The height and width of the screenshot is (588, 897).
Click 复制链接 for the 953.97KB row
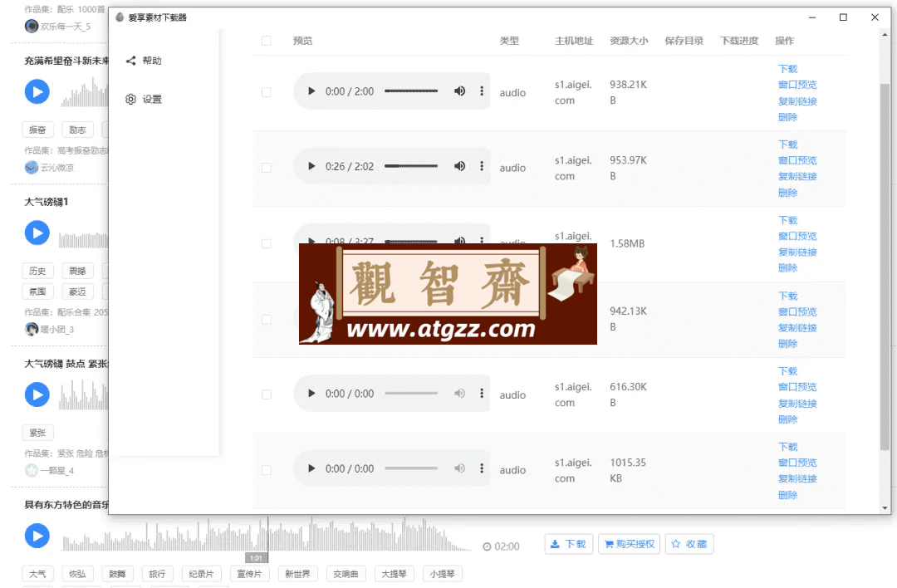[x=797, y=177]
